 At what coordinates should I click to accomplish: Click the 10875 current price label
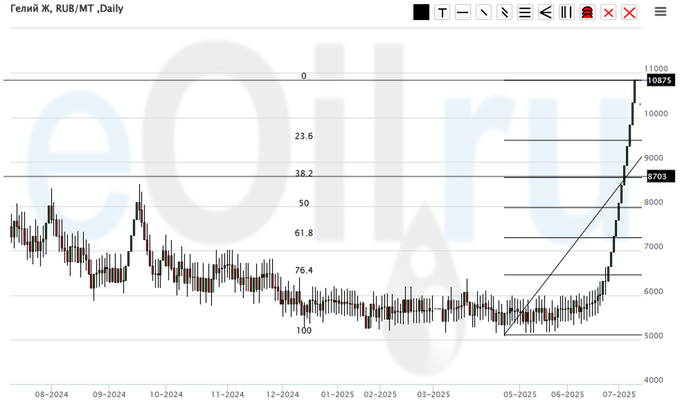click(659, 80)
